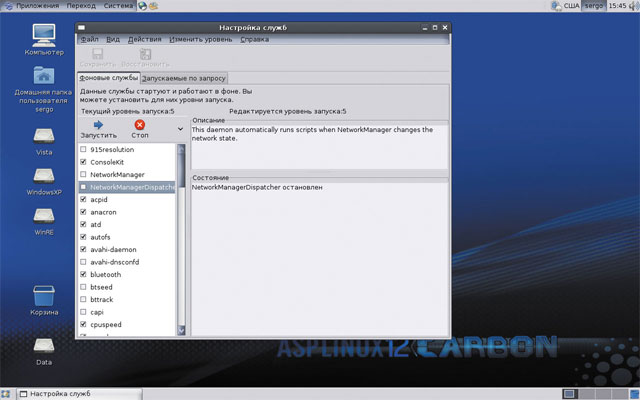This screenshot has height=400, width=640.
Task: Click the Сохранить toolbar icon
Action: point(98,54)
